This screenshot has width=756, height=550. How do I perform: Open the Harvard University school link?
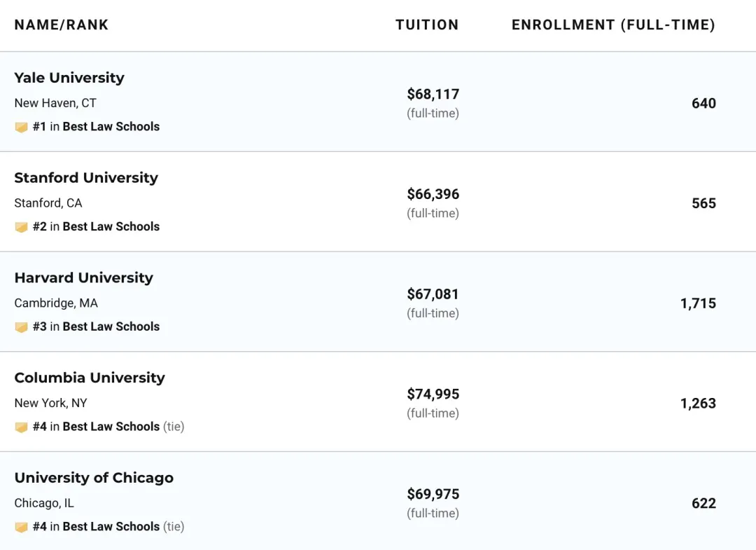(x=83, y=278)
